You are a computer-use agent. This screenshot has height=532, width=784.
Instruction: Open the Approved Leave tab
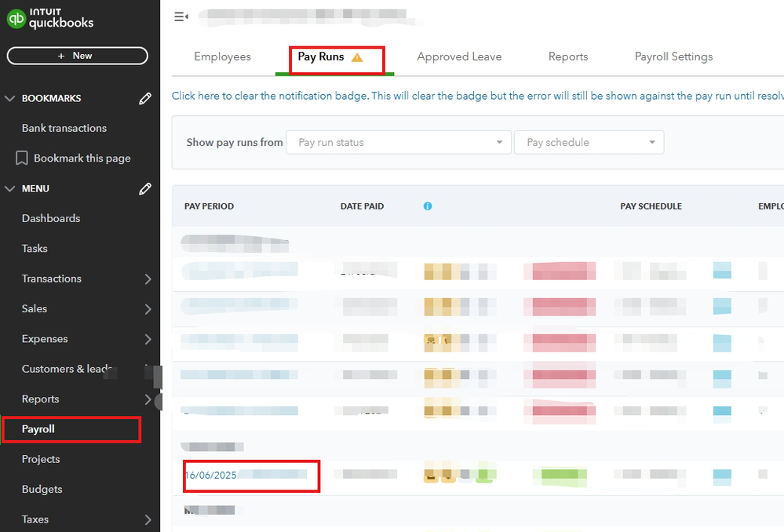tap(460, 56)
